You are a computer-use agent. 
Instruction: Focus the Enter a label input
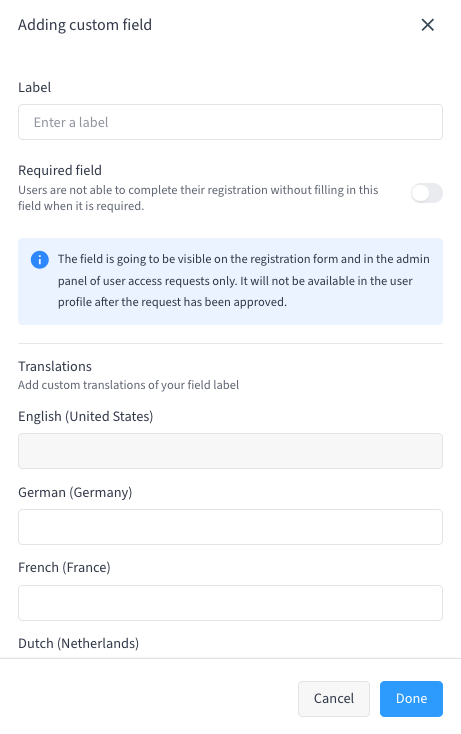pos(230,122)
